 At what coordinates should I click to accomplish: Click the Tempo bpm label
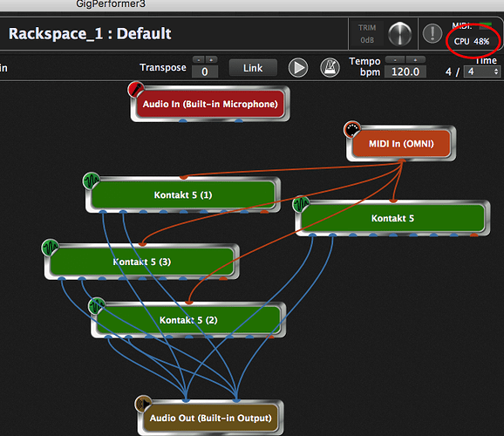(x=364, y=66)
